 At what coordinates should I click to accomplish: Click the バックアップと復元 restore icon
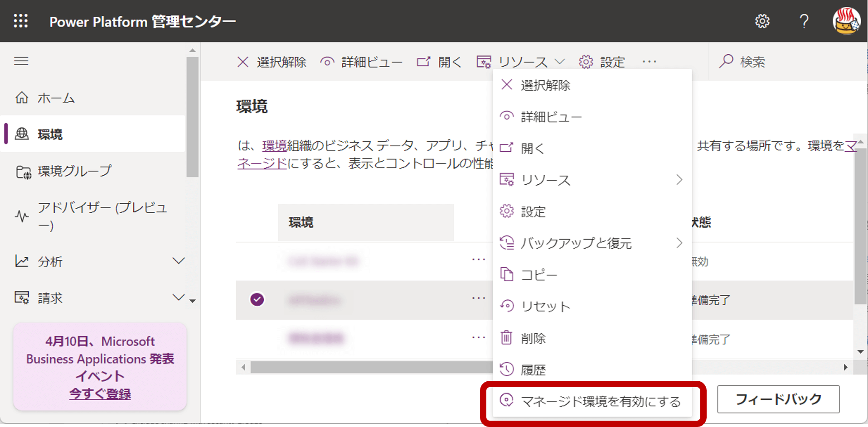pyautogui.click(x=507, y=243)
